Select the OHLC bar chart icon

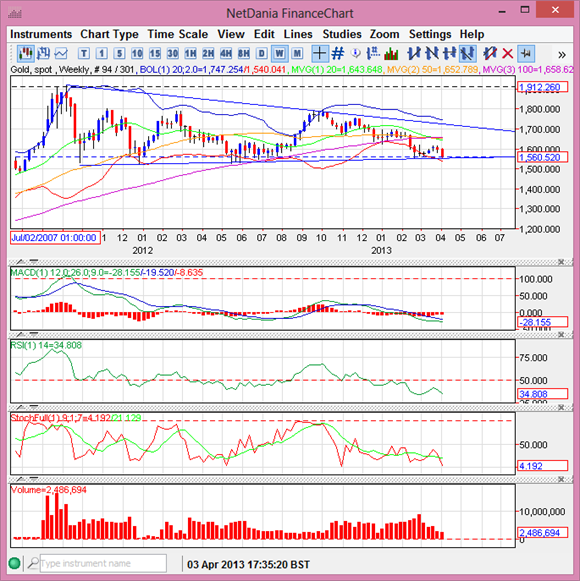coord(43,54)
